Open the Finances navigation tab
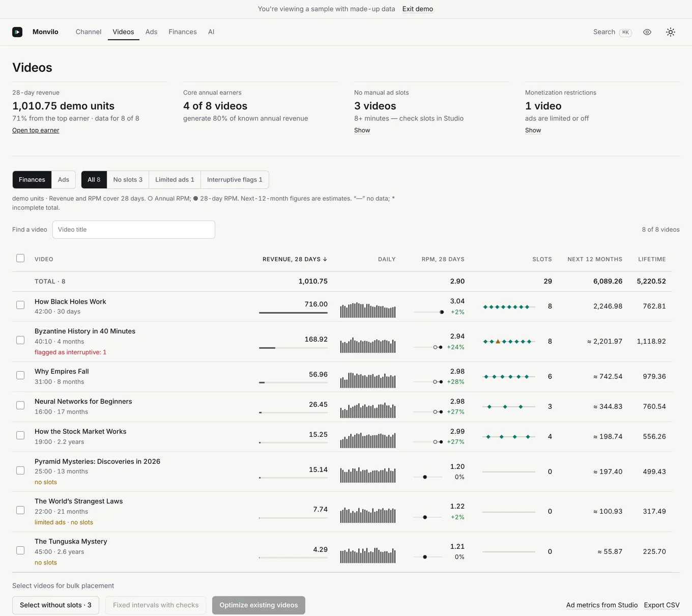 pyautogui.click(x=183, y=32)
